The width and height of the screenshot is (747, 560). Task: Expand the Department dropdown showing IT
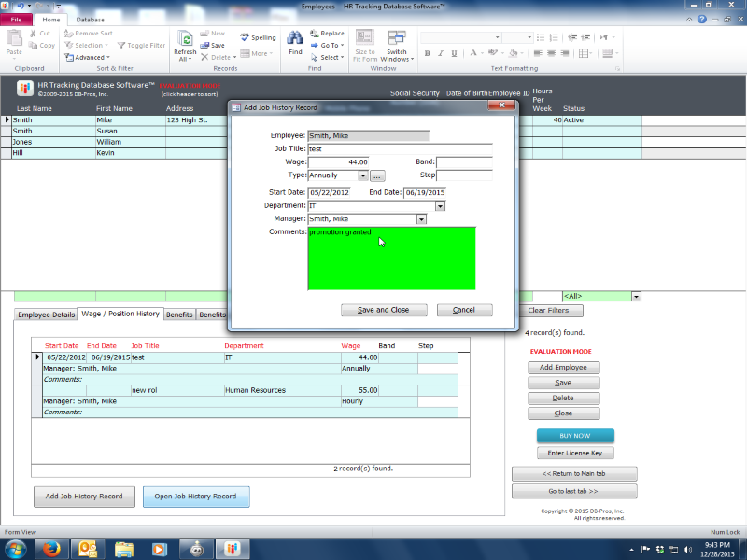(440, 206)
